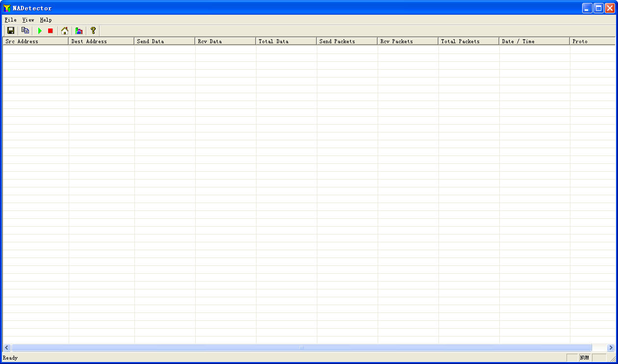Sort by Dest Address column header
618x364 pixels.
101,41
